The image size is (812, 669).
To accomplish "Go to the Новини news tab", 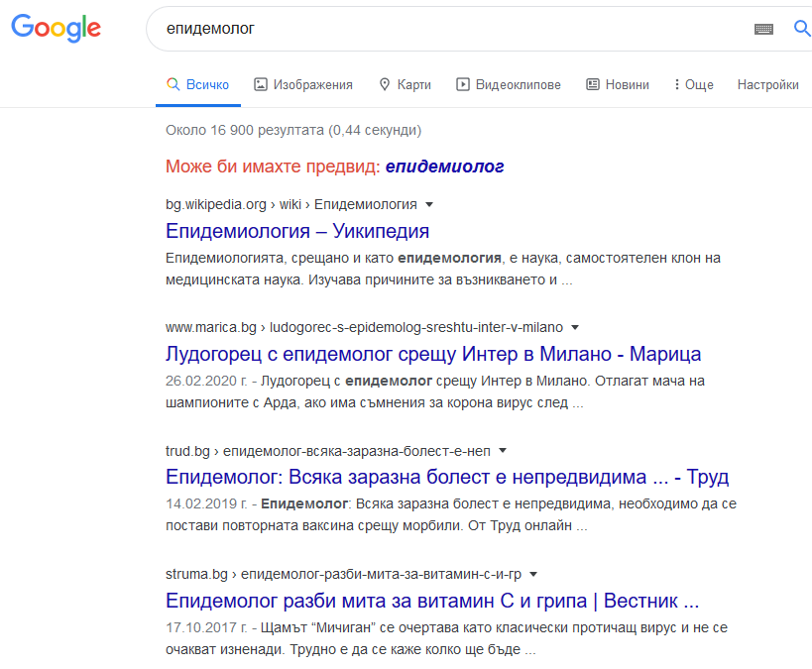I will tap(618, 85).
